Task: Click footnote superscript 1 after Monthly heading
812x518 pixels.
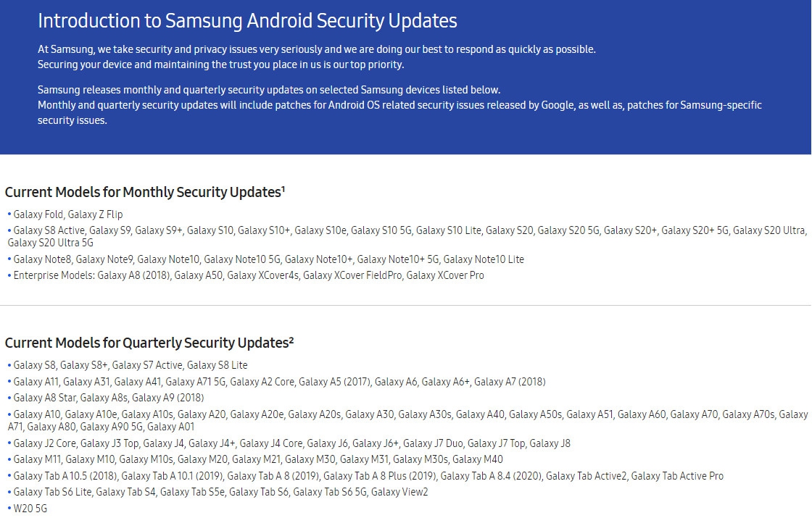Action: click(283, 189)
